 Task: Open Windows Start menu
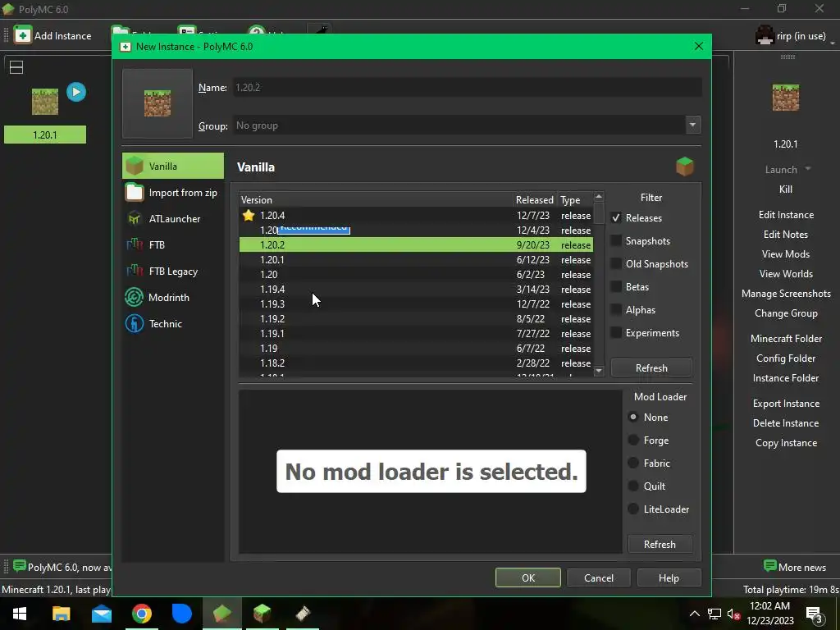point(20,614)
